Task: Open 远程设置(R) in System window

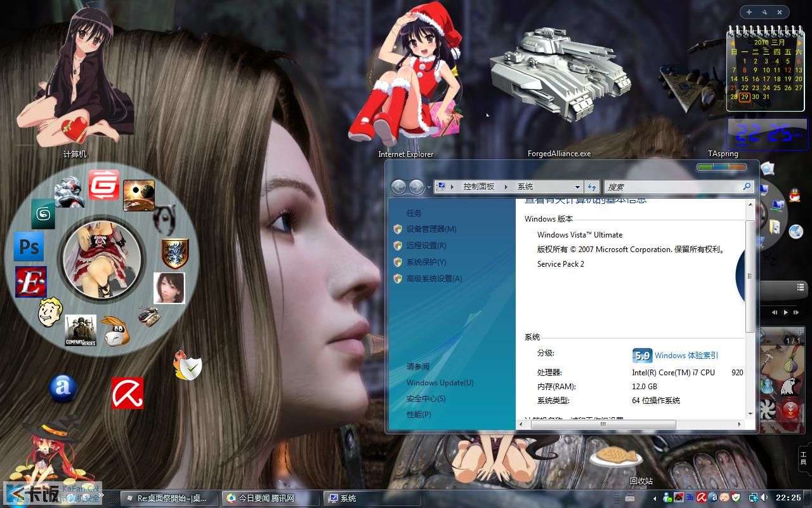Action: coord(426,245)
